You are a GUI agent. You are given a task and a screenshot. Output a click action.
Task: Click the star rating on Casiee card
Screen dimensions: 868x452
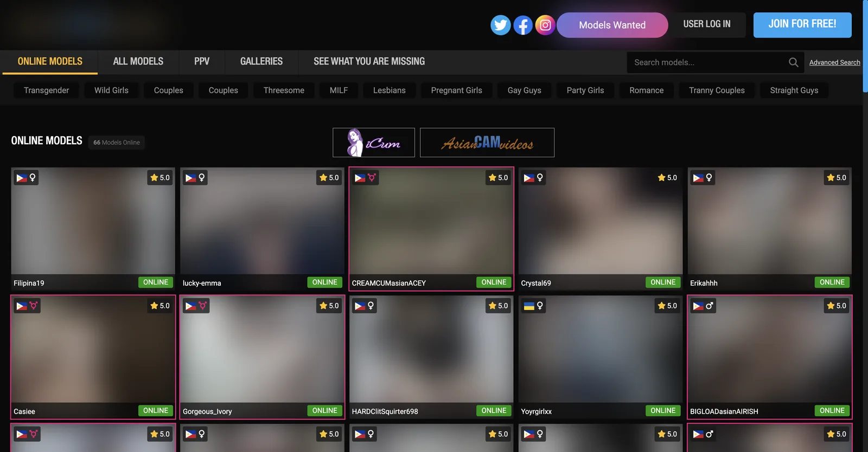pos(160,306)
